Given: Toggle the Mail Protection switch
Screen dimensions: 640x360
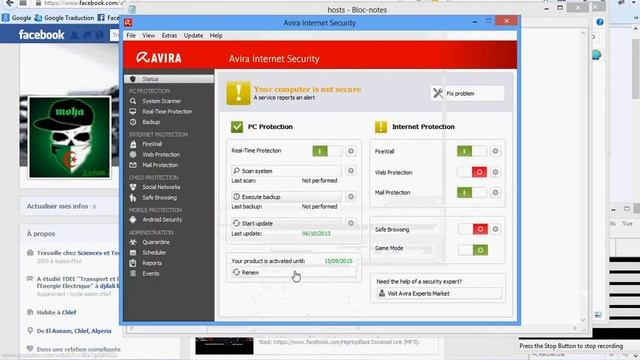Looking at the screenshot, I should tap(472, 192).
